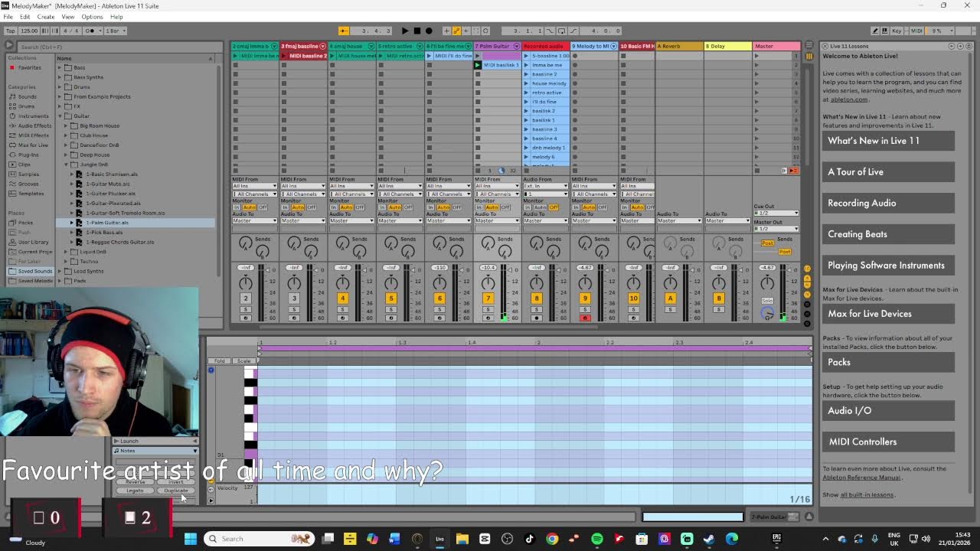Click the transport Record button
Viewport: 980px width, 551px height.
coord(429,31)
